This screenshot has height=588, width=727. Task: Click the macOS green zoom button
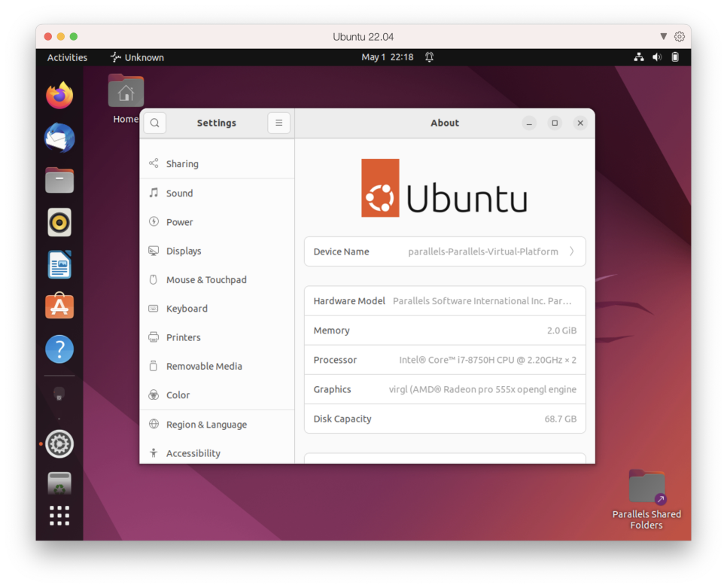[74, 36]
